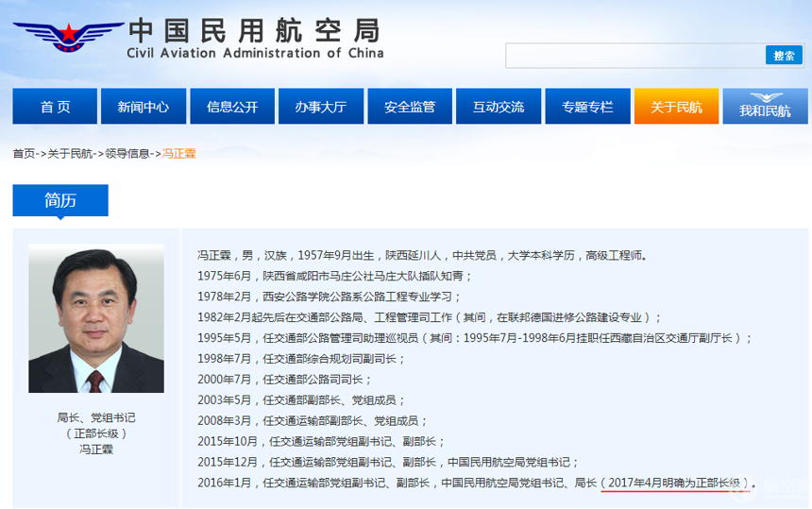This screenshot has width=812, height=509.
Task: Click the 2015年12月 resume entry
Action: pos(388,463)
